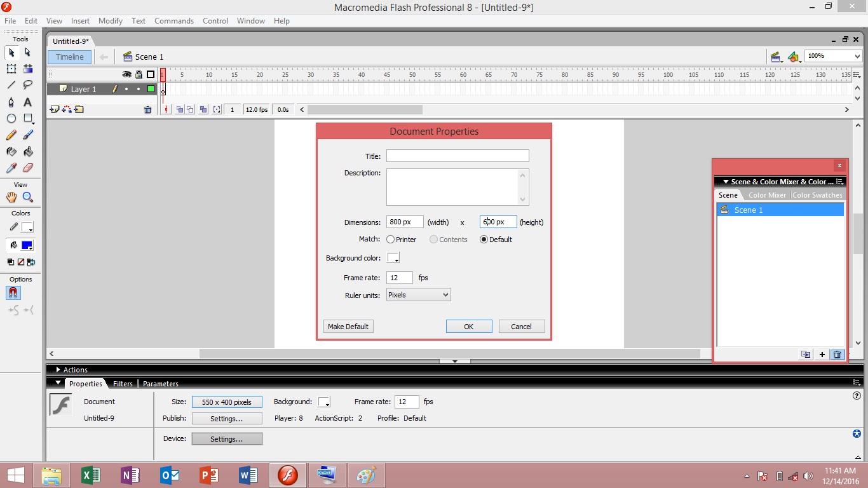Image resolution: width=868 pixels, height=488 pixels.
Task: Switch to the Color Mixer tab
Action: click(x=767, y=195)
